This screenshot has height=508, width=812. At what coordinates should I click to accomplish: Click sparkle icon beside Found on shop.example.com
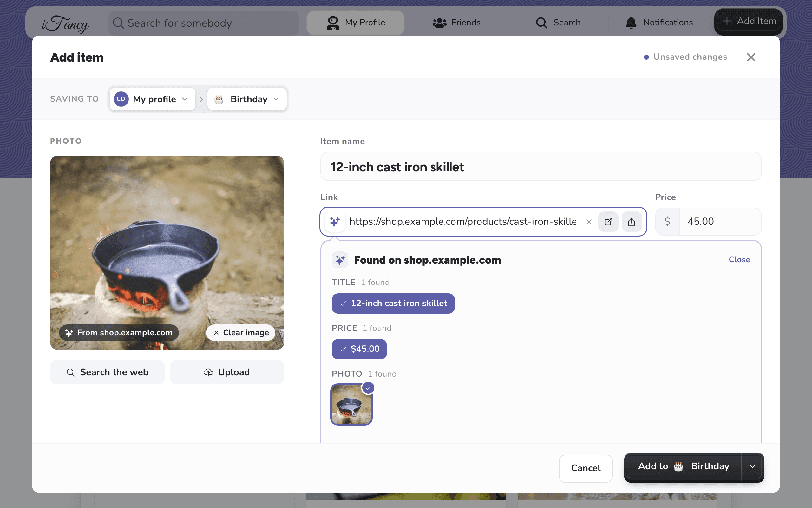[340, 260]
